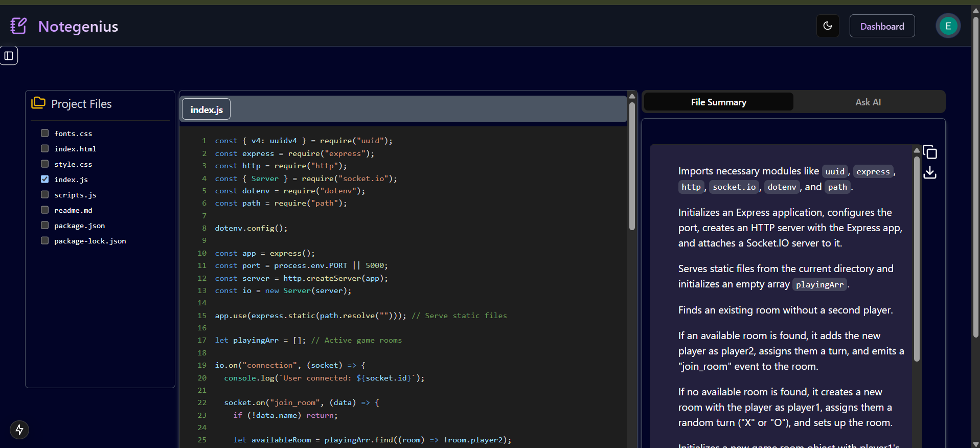Image resolution: width=980 pixels, height=448 pixels.
Task: Click the readme.md file name
Action: 73,210
